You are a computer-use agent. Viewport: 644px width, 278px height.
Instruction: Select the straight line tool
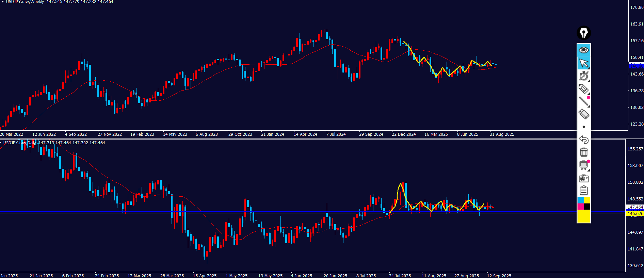pos(583,101)
